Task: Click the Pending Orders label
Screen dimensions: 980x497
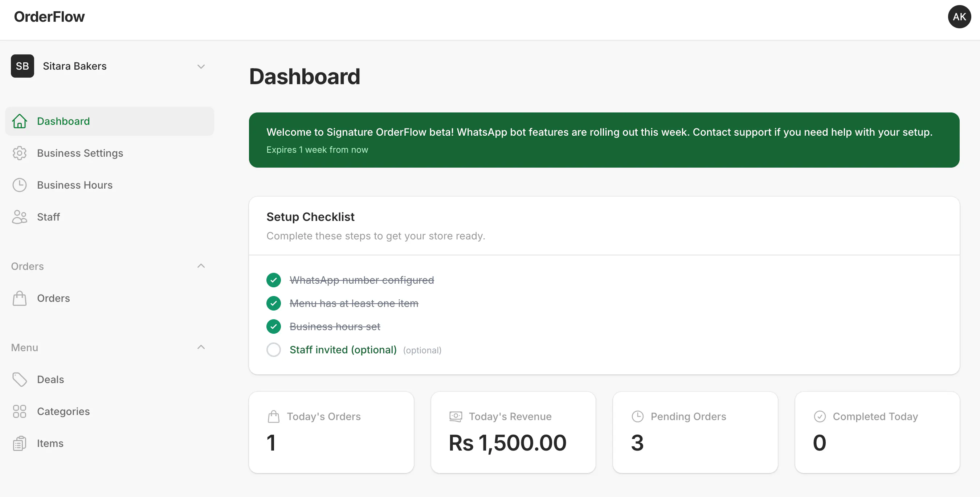Action: point(688,417)
